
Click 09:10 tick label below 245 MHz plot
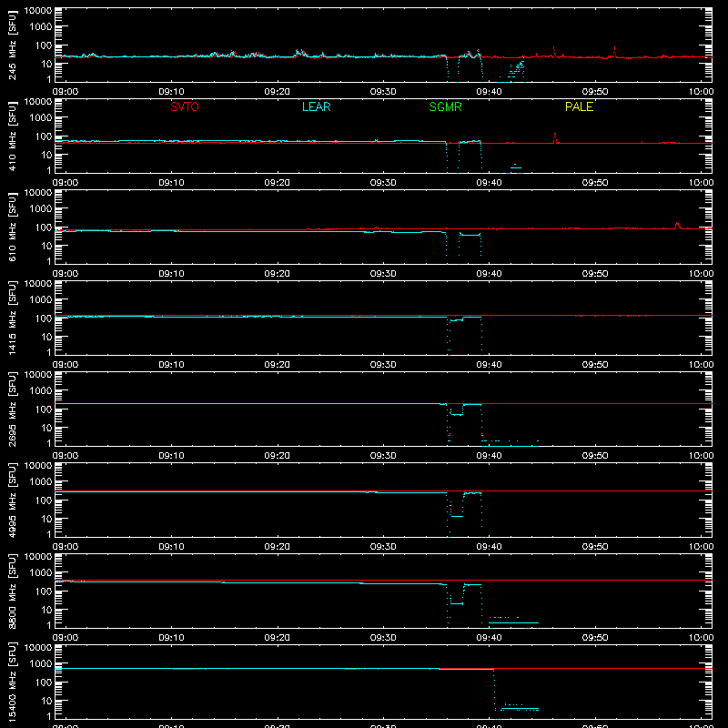pyautogui.click(x=171, y=92)
